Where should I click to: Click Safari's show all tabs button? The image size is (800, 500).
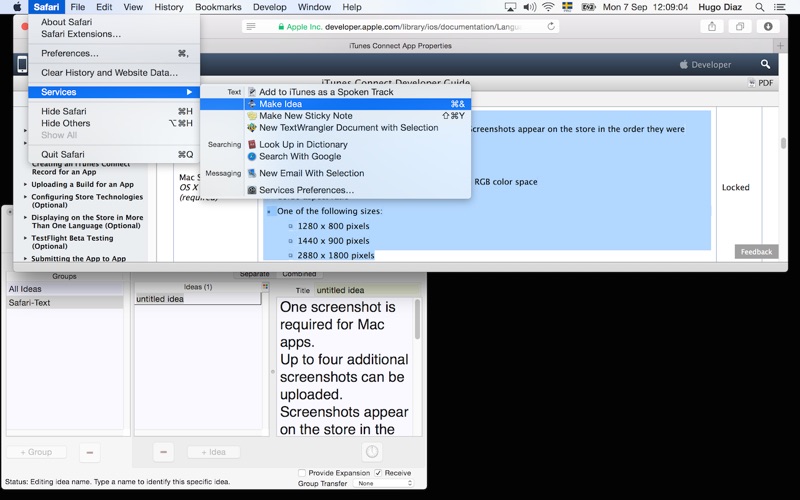740,27
